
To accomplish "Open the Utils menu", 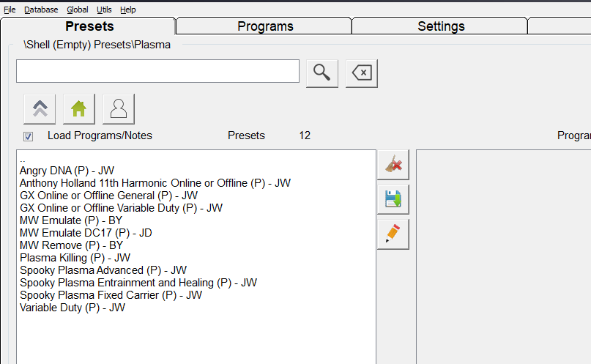I will 104,10.
